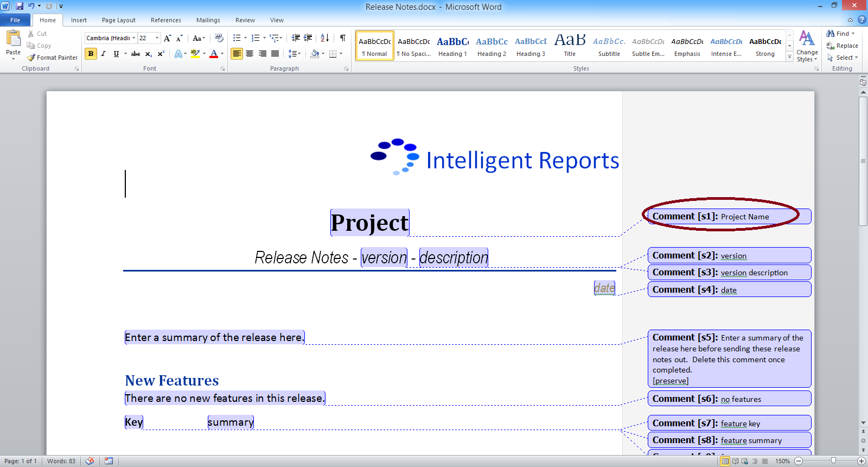868x467 pixels.
Task: Click the text highlight color button
Action: pyautogui.click(x=195, y=54)
